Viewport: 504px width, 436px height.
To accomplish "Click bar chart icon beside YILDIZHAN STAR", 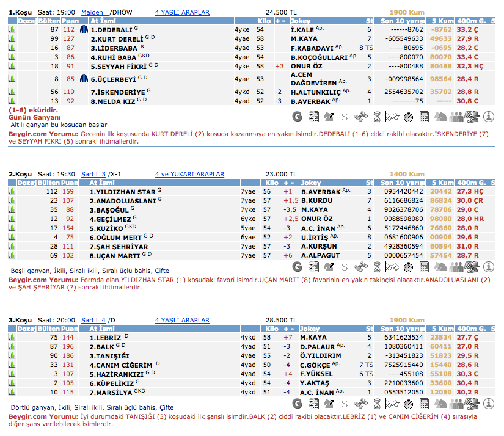I will coord(12,191).
